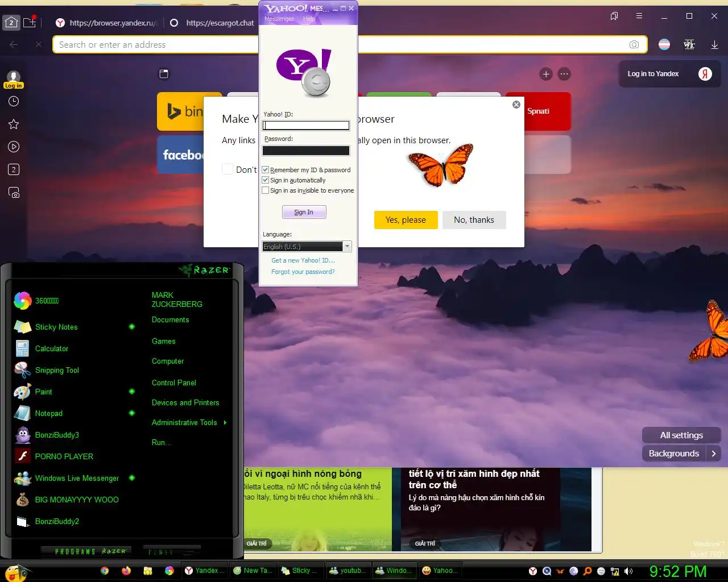The height and width of the screenshot is (582, 728).
Task: Open a new tab group icon with red dot
Action: click(x=30, y=22)
